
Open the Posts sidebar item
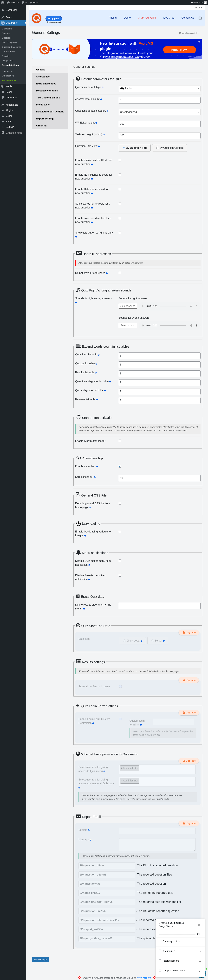(x=13, y=17)
